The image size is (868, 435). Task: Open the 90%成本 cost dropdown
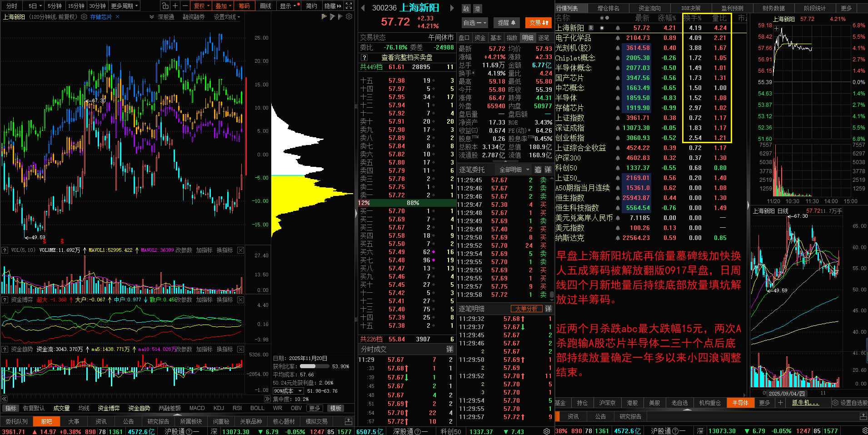tap(288, 391)
